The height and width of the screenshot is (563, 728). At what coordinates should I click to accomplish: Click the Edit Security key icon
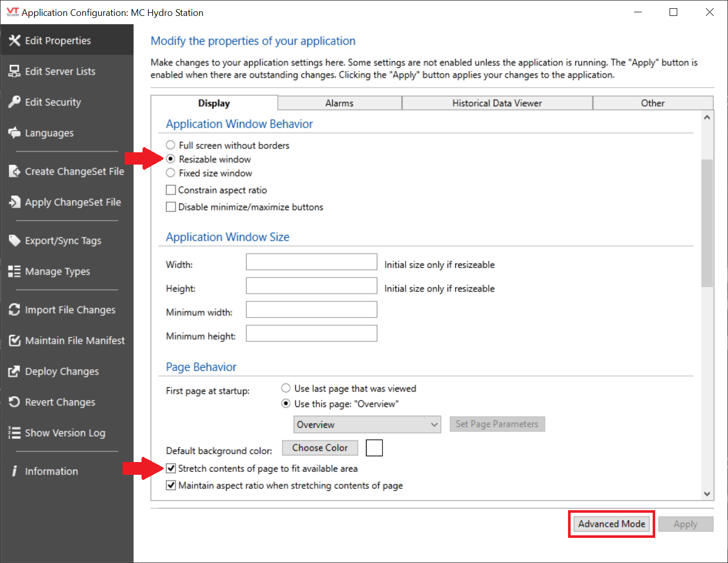pos(14,102)
